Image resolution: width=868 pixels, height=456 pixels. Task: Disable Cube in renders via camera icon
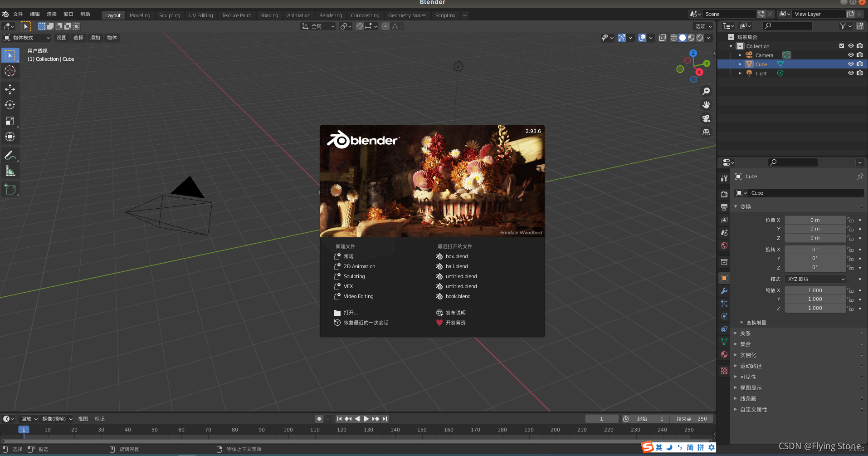[860, 64]
